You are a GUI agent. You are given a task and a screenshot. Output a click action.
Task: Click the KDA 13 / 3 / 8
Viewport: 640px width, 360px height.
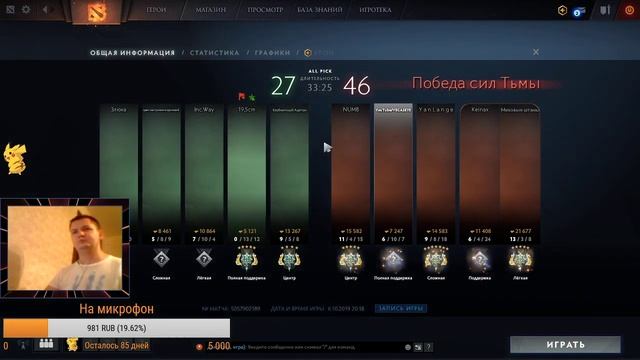pos(520,239)
